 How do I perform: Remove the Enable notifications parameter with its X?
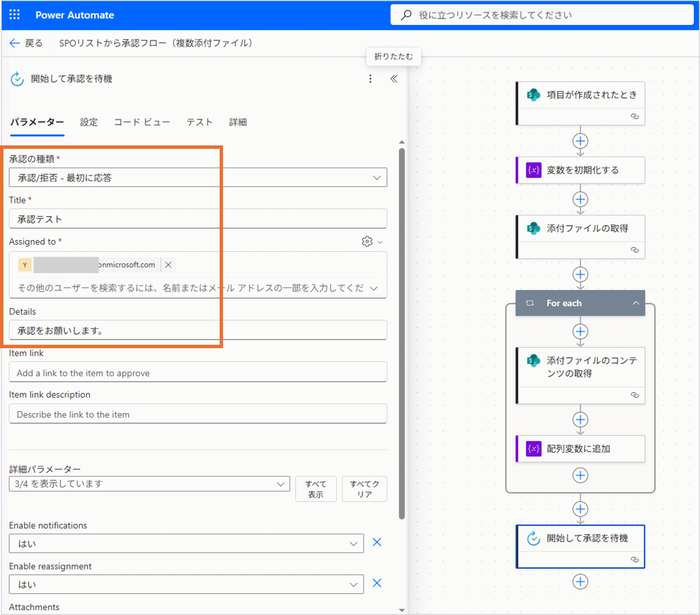377,542
